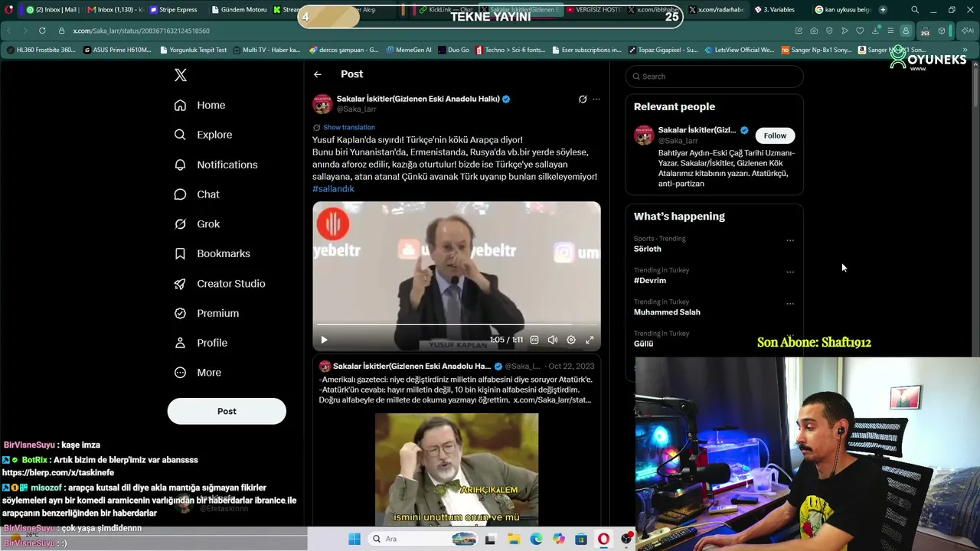Image resolution: width=980 pixels, height=551 pixels.
Task: Open the Creator Studio rocket icon
Action: (180, 284)
